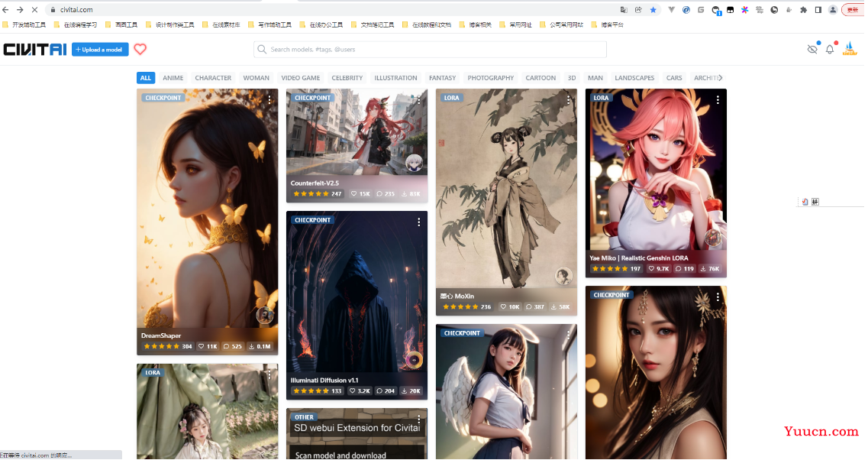Open the blue swirl extension icon
Image resolution: width=868 pixels, height=473 pixels.
[x=686, y=9]
